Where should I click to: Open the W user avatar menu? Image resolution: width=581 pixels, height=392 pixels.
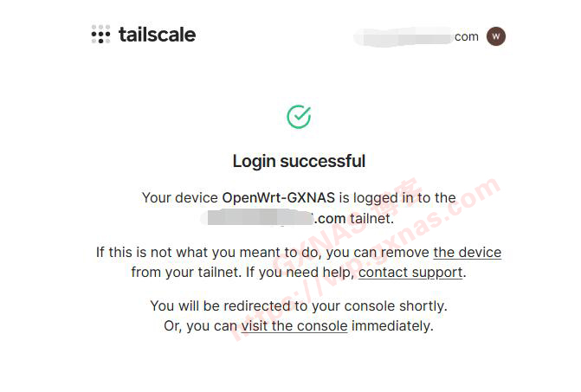pyautogui.click(x=495, y=36)
